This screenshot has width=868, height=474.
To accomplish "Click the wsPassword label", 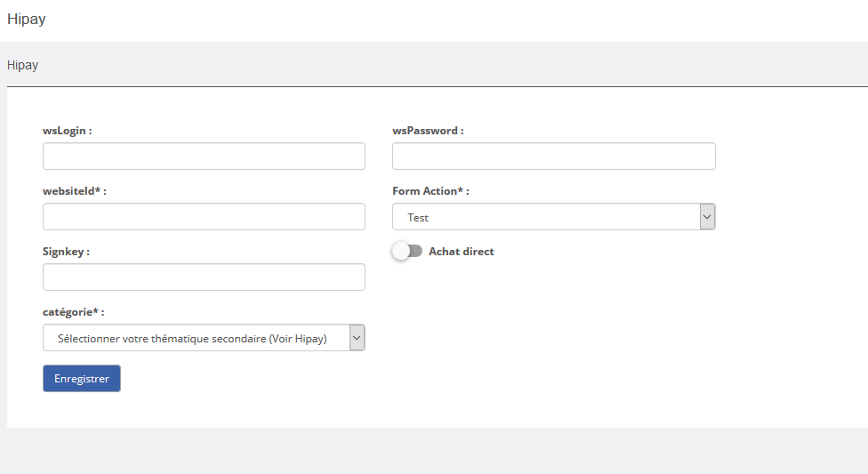I will pyautogui.click(x=428, y=131).
